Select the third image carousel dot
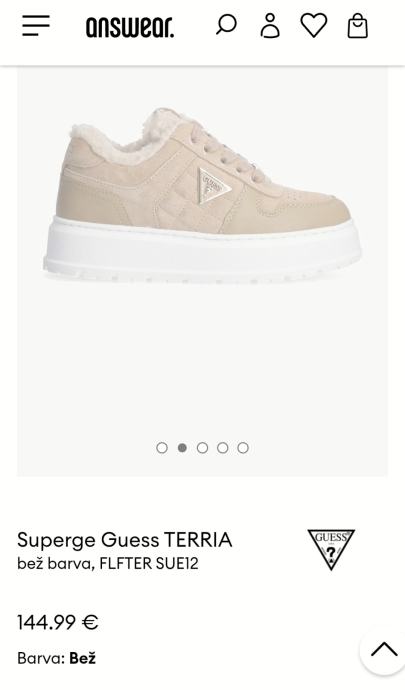The image size is (405, 690). (202, 448)
